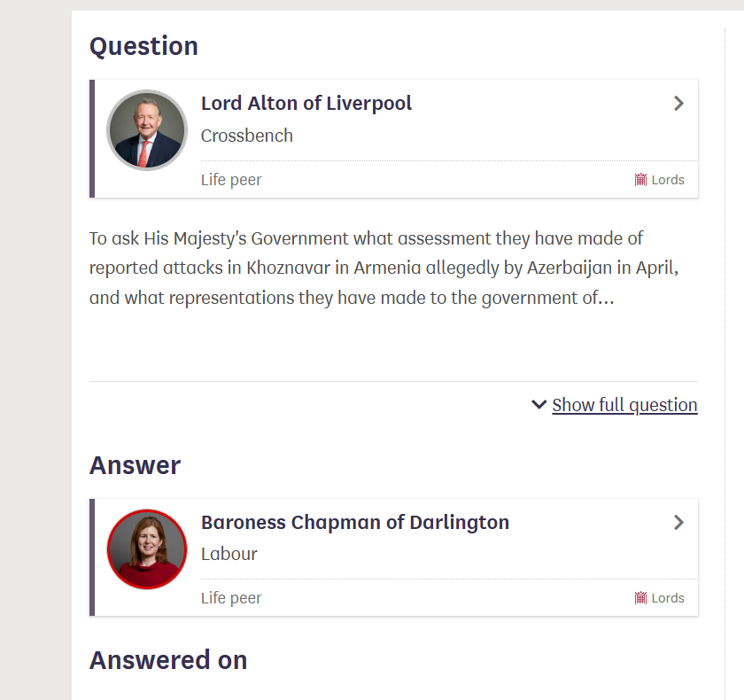
Task: Click Life peer text under Labour
Action: click(231, 598)
